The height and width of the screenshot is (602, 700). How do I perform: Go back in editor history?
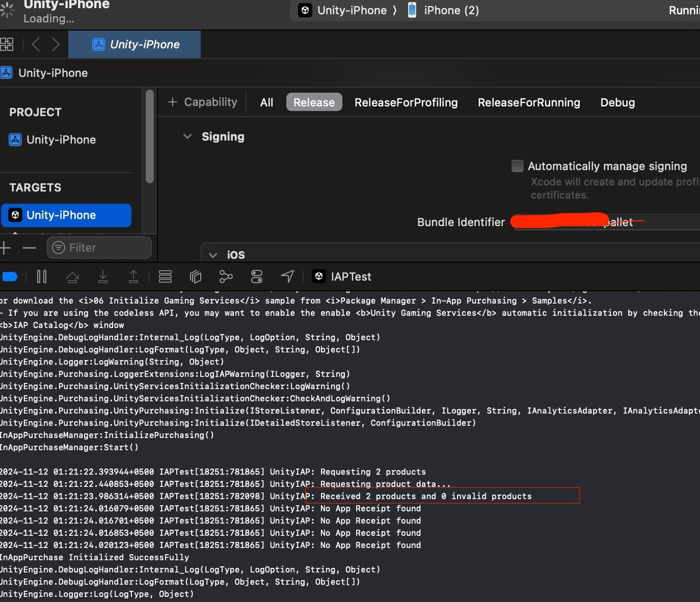point(35,44)
